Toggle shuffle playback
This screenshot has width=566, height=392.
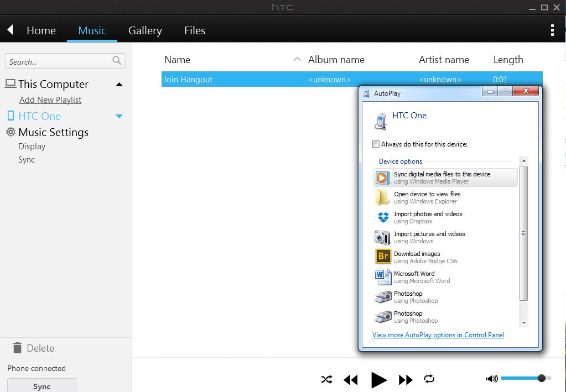(x=326, y=379)
